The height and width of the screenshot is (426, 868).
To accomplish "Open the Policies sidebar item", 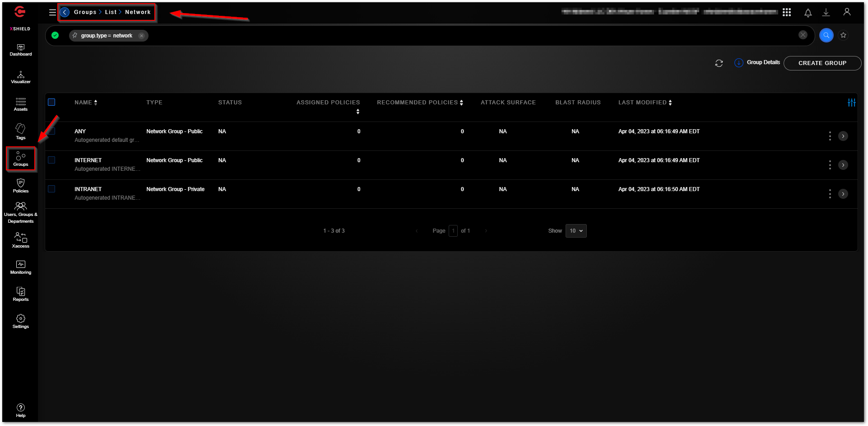I will pyautogui.click(x=21, y=186).
